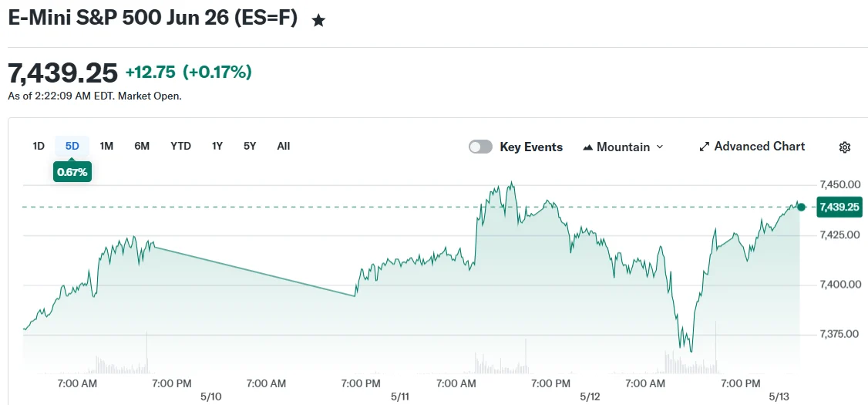Click the Mountain chart type icon
This screenshot has height=405, width=868.
click(588, 147)
